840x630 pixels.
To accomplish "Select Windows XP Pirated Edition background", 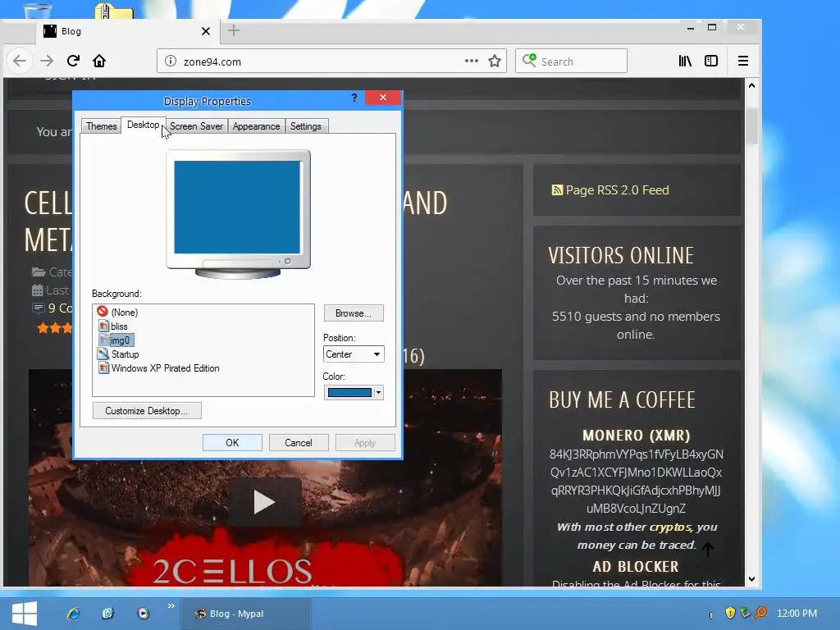I will 159,368.
